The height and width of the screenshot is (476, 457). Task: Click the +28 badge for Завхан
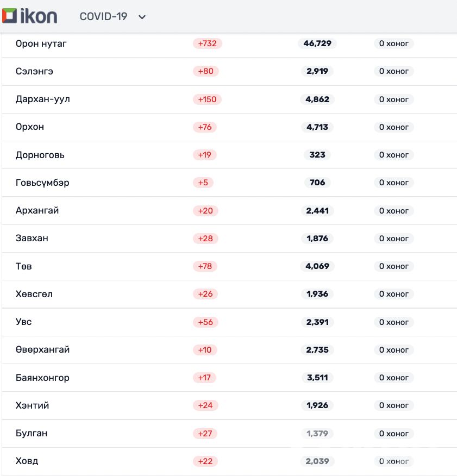[205, 239]
